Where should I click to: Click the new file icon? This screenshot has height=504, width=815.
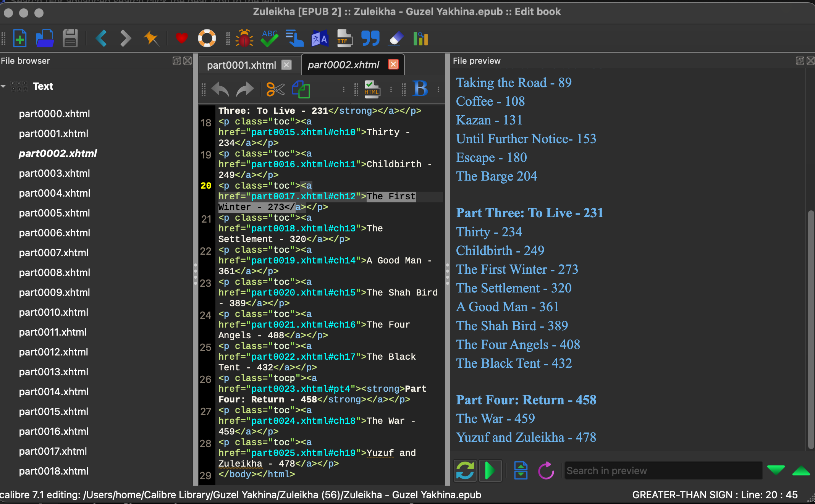[19, 38]
